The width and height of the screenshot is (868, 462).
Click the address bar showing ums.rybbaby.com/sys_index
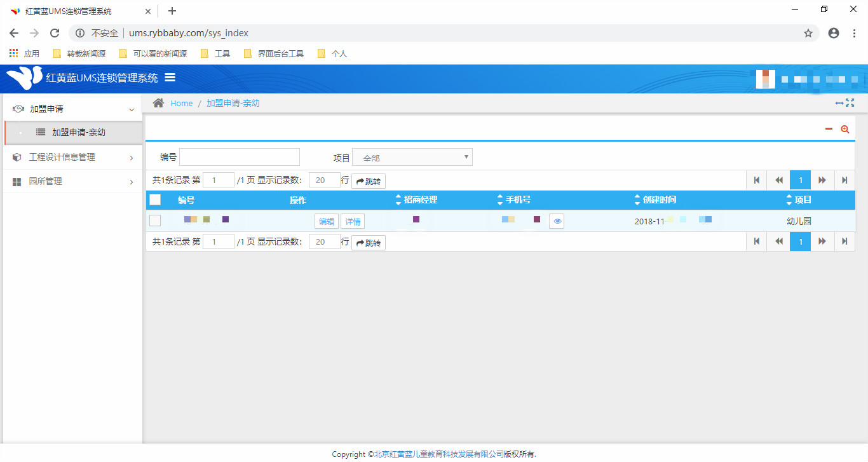445,33
